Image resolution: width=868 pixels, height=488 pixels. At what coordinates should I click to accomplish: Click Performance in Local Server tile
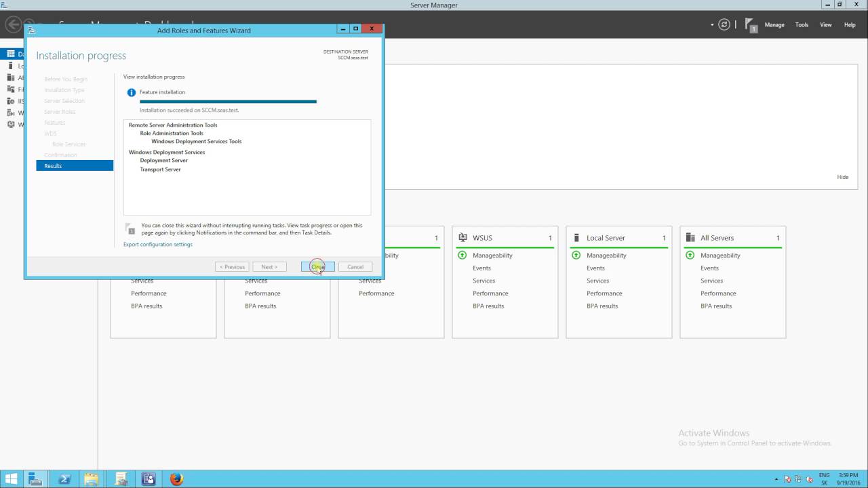(604, 293)
